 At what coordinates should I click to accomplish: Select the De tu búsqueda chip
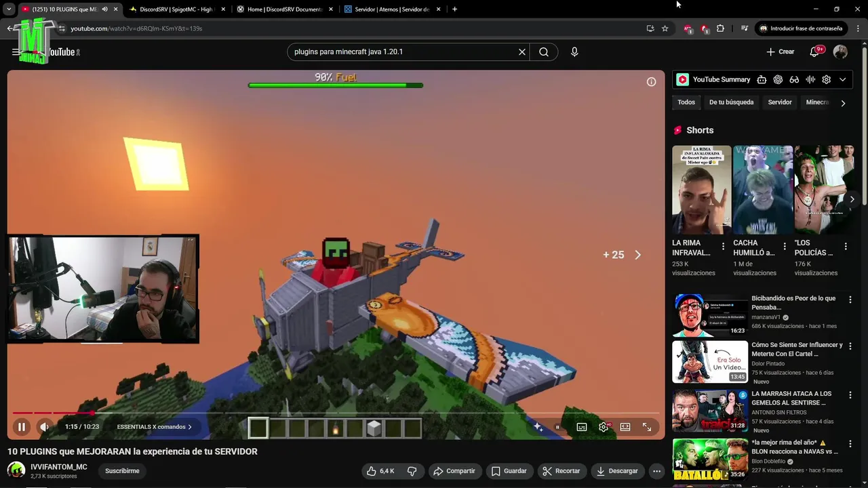click(731, 102)
